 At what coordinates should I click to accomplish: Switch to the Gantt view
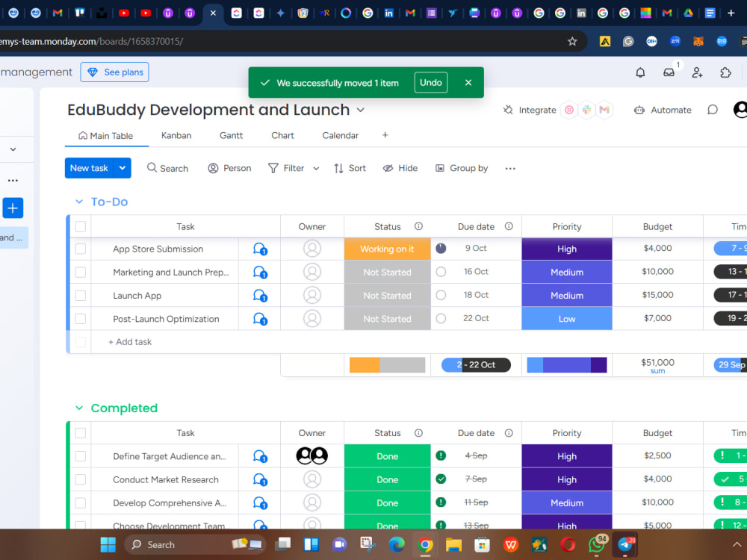click(x=231, y=136)
